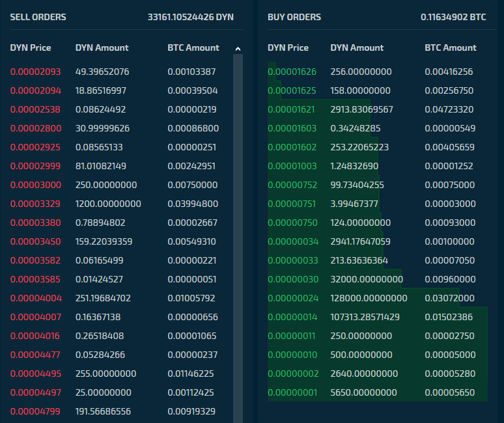Click the sell orders vertical scrollbar
The image size is (504, 423).
238,238
